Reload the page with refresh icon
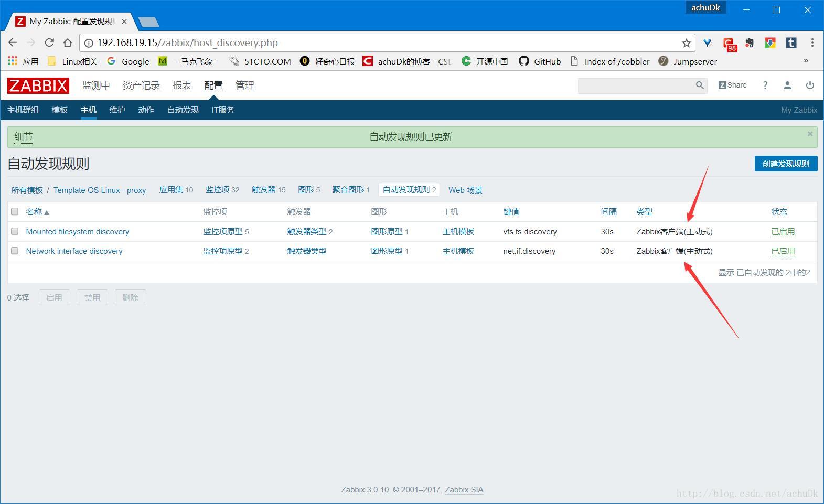Viewport: 824px width, 504px height. point(49,43)
